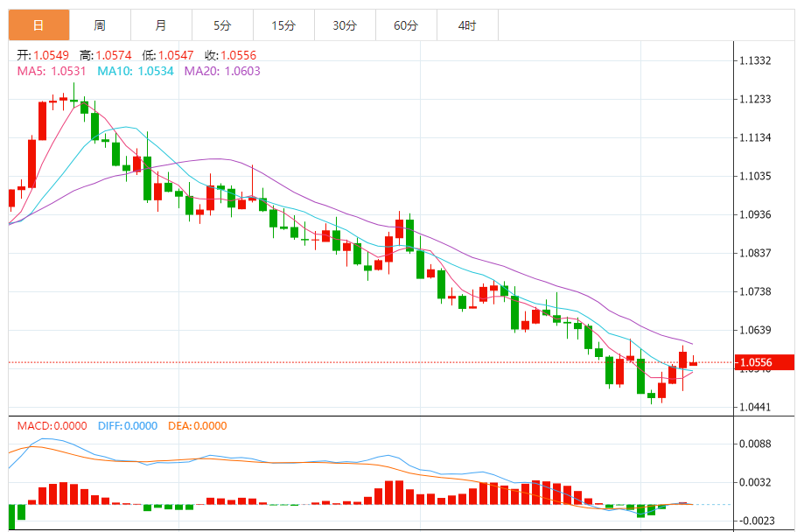804x532 pixels.
Task: Click the 1.0639 price axis label
Action: pyautogui.click(x=755, y=330)
